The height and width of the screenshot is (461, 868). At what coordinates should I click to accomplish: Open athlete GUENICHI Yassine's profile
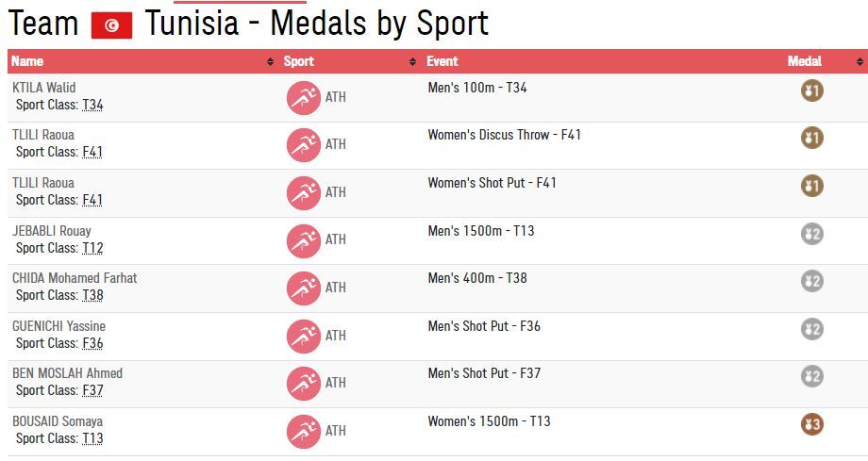click(58, 326)
